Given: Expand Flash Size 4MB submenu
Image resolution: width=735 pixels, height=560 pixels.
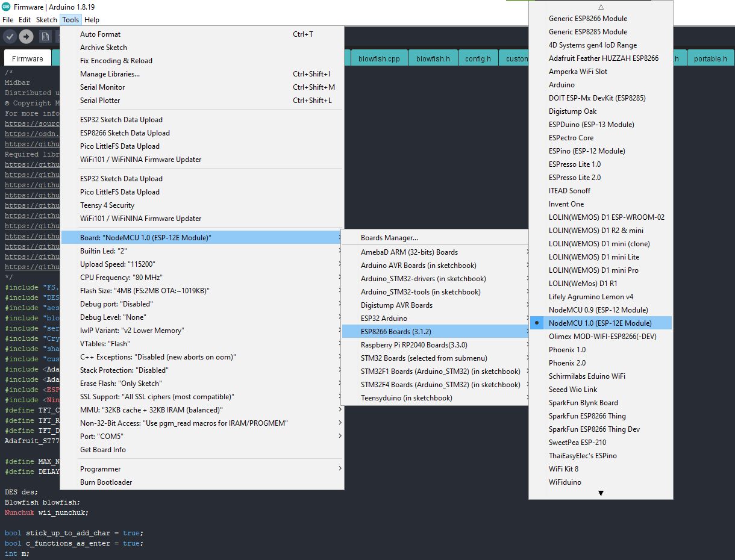Looking at the screenshot, I should (202, 291).
